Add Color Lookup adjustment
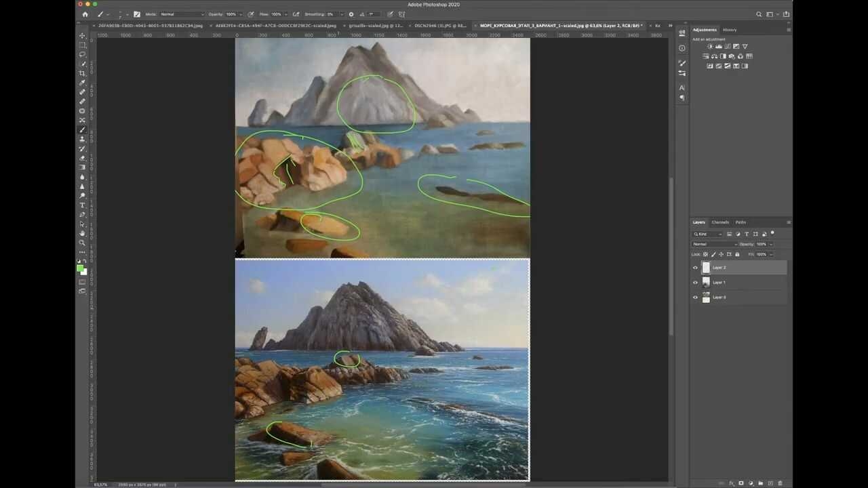 coord(749,56)
